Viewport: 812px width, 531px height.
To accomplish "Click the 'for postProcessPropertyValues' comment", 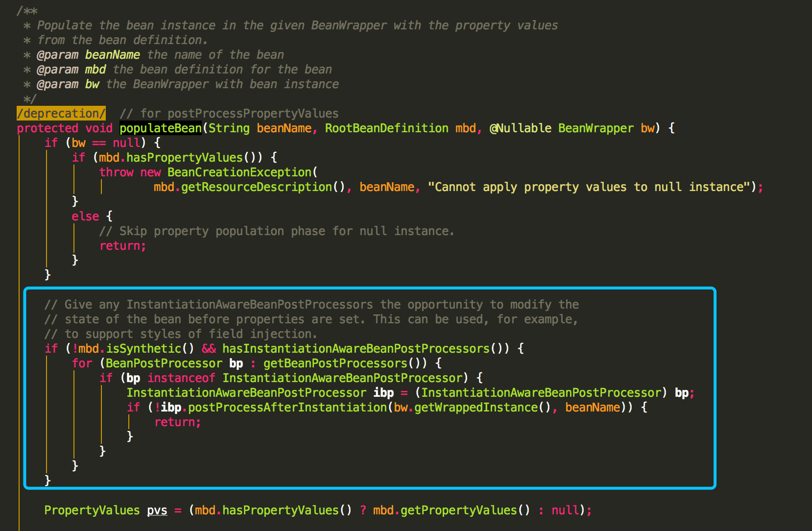I will pos(229,114).
